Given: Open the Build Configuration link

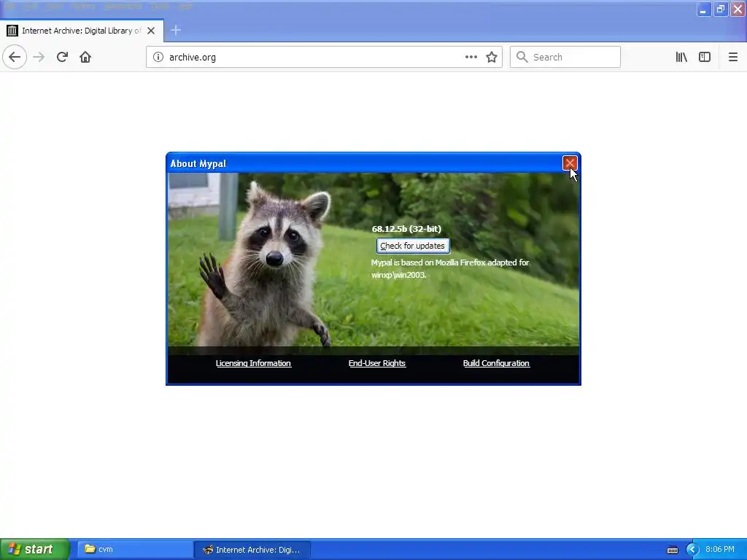Looking at the screenshot, I should point(496,363).
